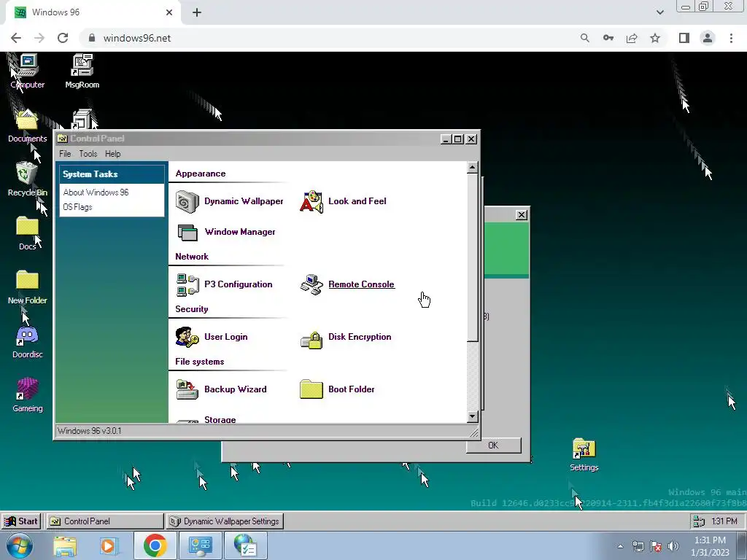Click the Windows 96 tray network icon

pos(699,521)
